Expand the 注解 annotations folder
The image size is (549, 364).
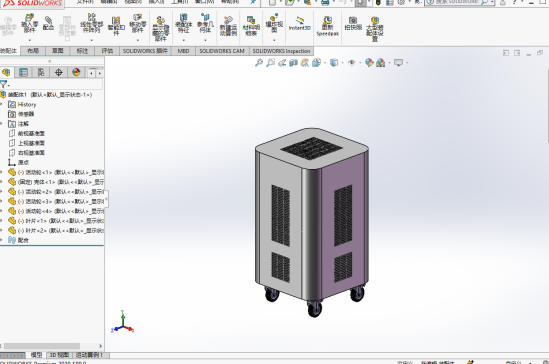coord(1,124)
